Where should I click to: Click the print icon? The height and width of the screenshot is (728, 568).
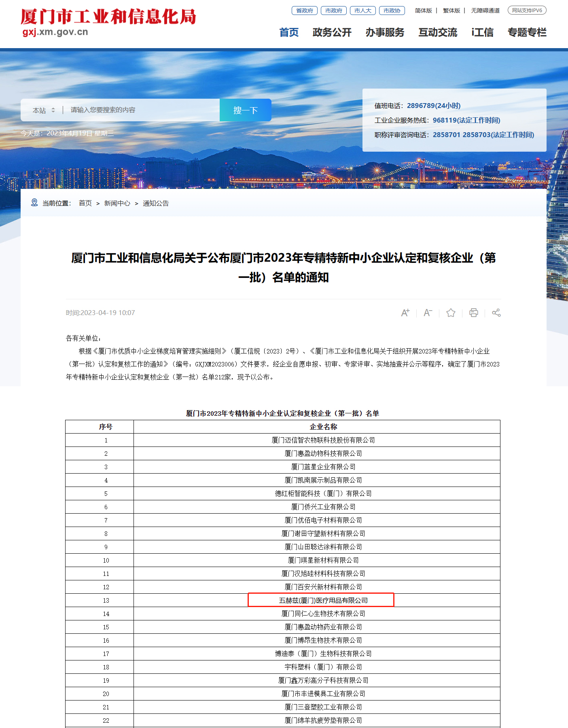click(473, 313)
